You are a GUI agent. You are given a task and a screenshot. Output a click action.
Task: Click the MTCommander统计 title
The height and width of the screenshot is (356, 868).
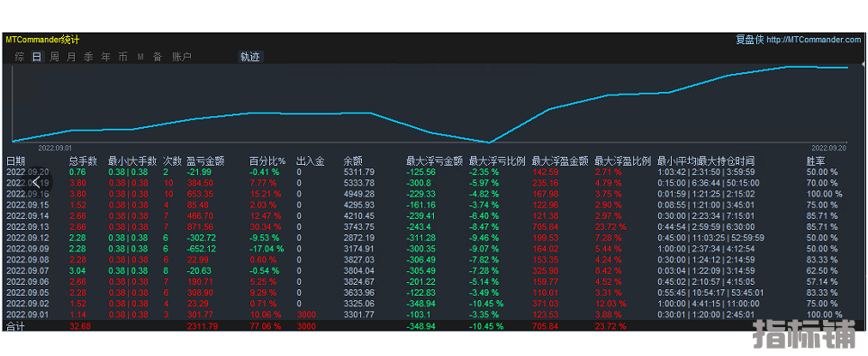coord(42,40)
